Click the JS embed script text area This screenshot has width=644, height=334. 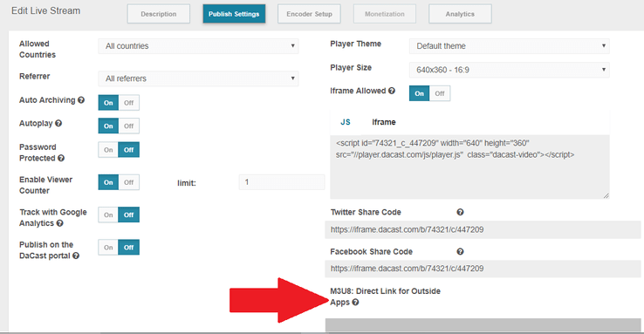(x=469, y=167)
